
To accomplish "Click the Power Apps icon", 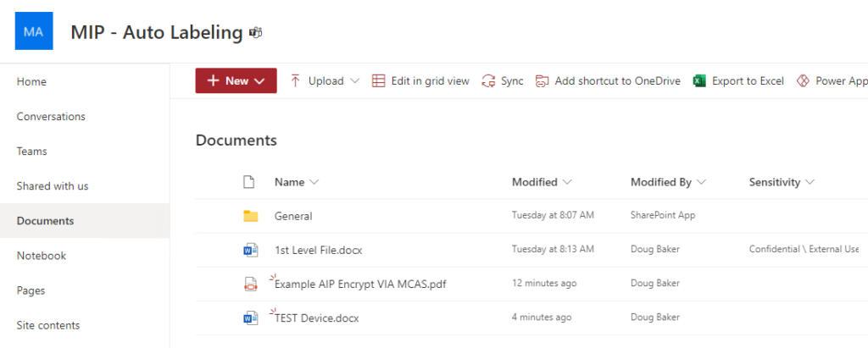I will (x=803, y=81).
